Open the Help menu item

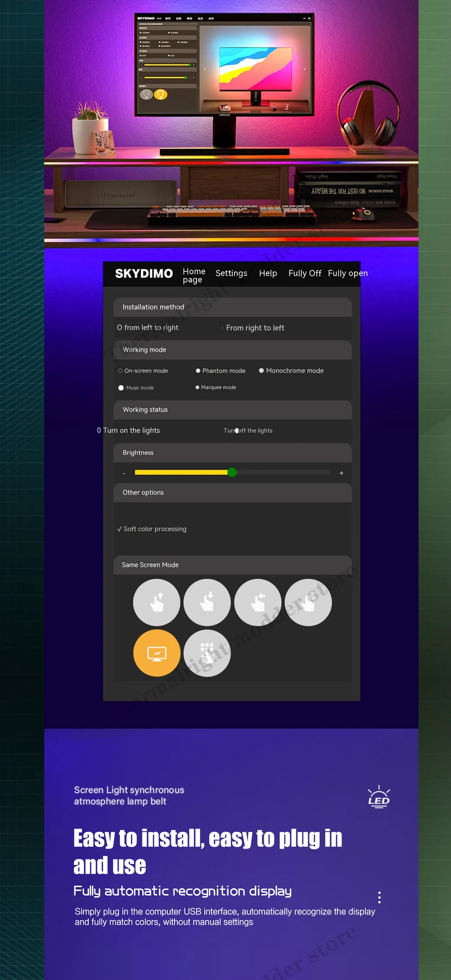(268, 273)
